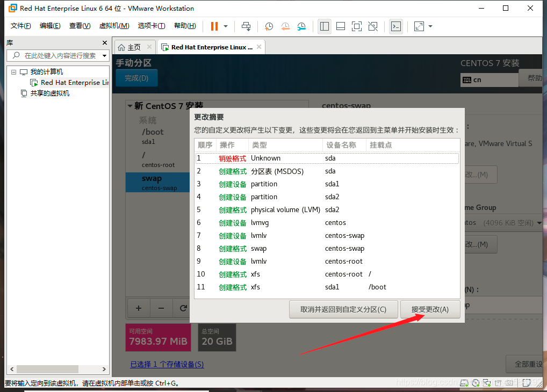This screenshot has height=392, width=547.
Task: Select the /boot sda1 mount point
Action: click(157, 136)
